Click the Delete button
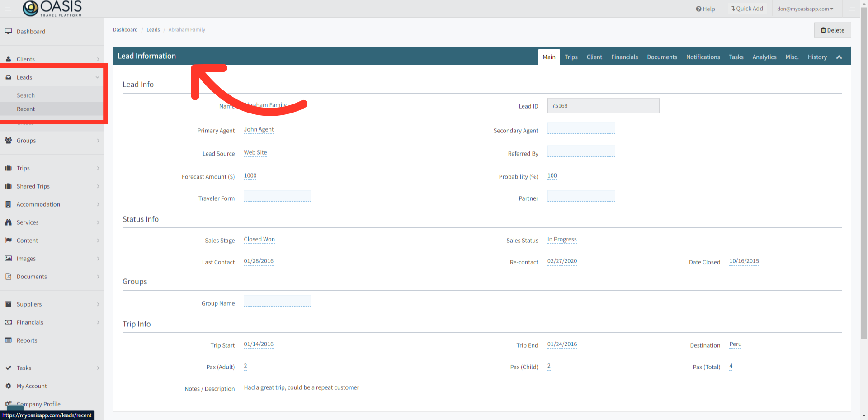868x420 pixels. pos(832,30)
